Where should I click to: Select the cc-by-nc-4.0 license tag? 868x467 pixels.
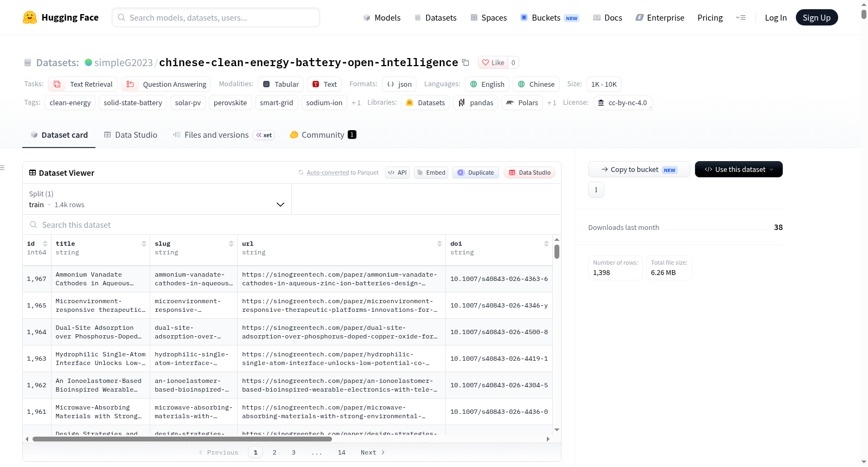623,103
